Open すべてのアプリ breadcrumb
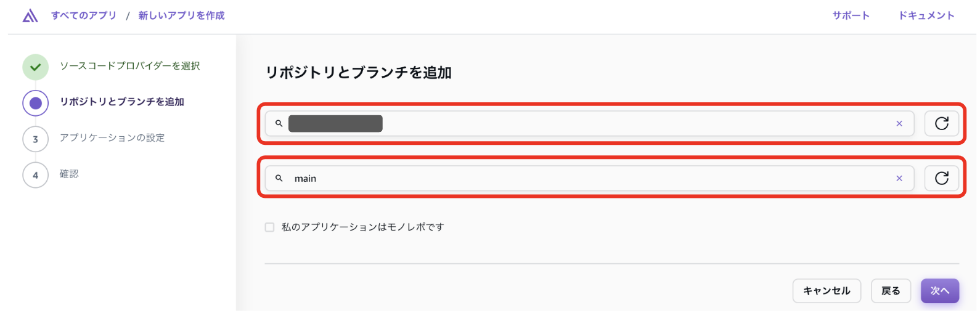Viewport: 980px width, 318px height. [x=84, y=15]
